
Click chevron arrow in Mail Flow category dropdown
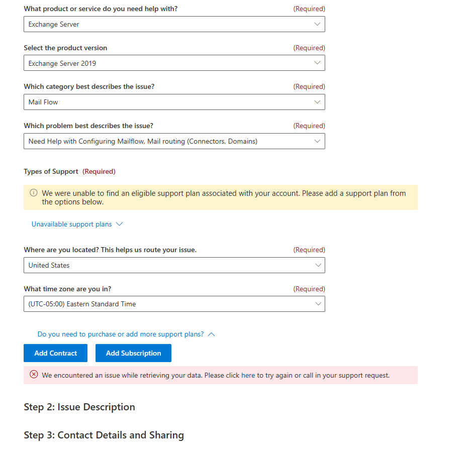(x=317, y=102)
